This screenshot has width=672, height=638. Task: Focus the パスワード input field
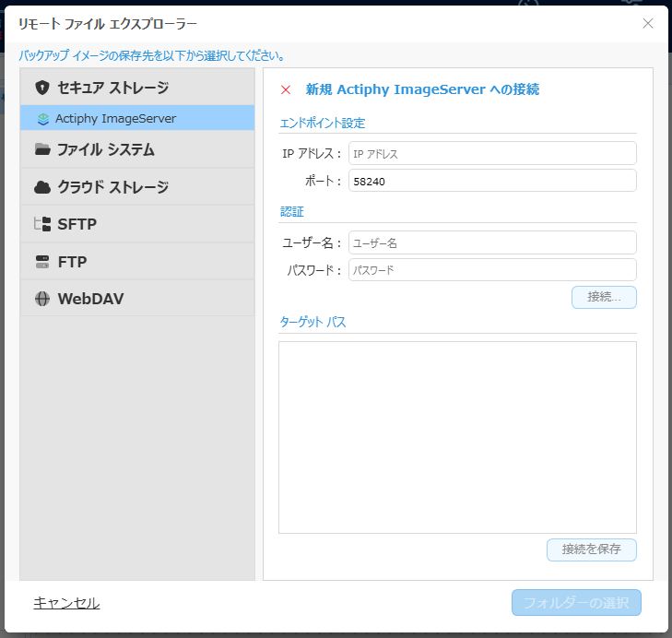[492, 270]
